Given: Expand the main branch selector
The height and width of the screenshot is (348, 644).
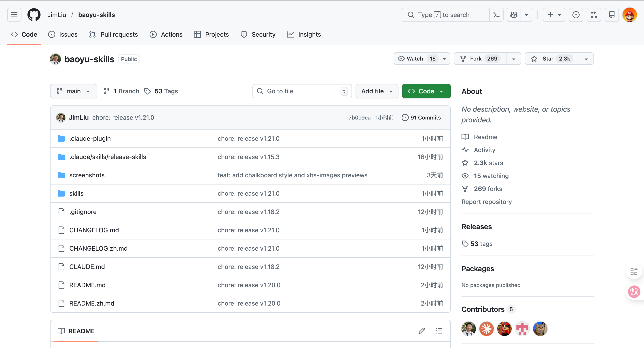Looking at the screenshot, I should [73, 91].
